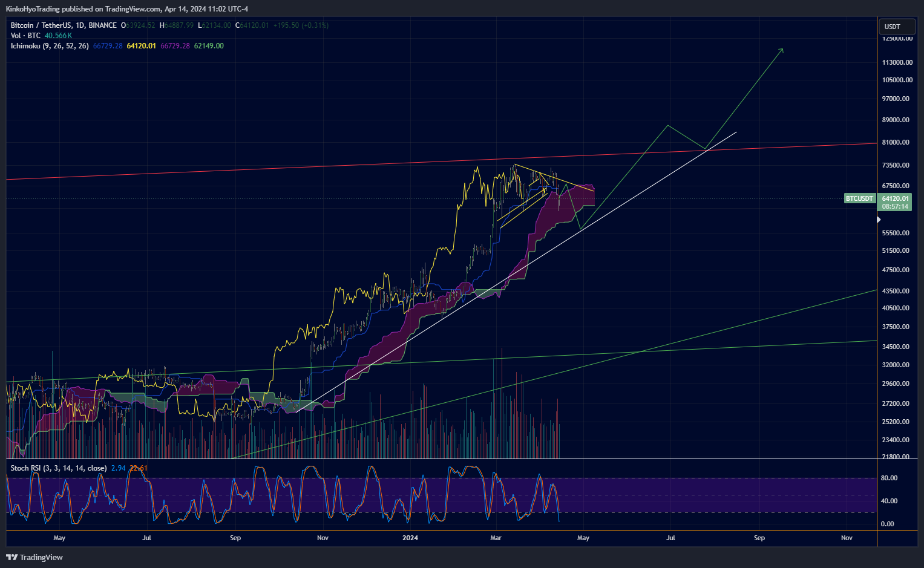
Task: Click the 23400.00 price axis label
Action: coord(896,440)
